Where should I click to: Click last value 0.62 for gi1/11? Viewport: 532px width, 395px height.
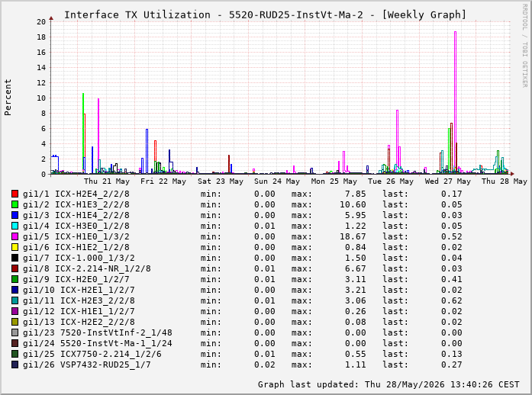coord(452,300)
